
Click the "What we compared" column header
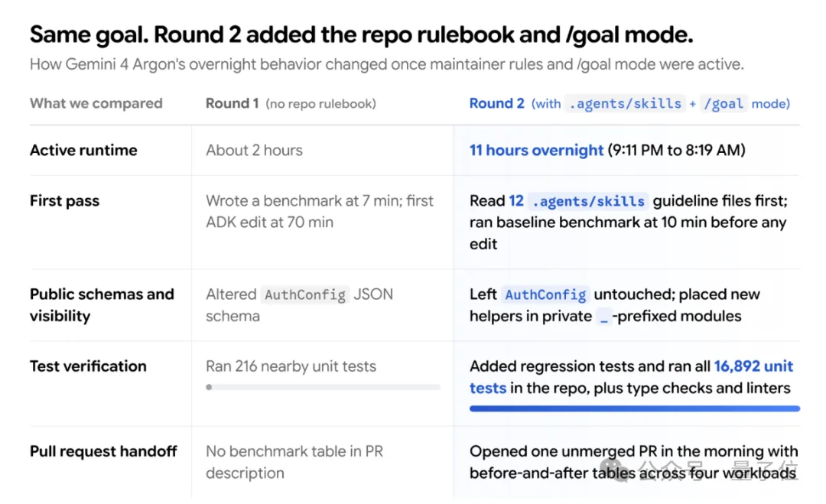pyautogui.click(x=96, y=103)
